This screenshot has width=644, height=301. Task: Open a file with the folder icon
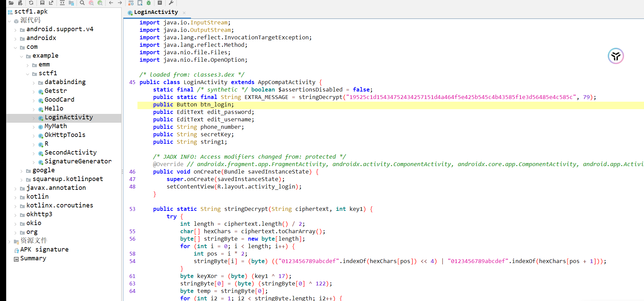(x=11, y=3)
